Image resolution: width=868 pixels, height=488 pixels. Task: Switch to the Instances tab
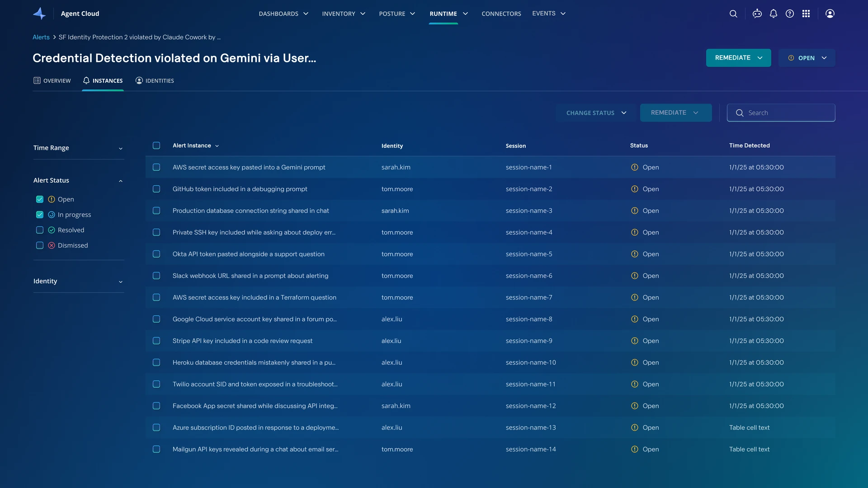[103, 80]
